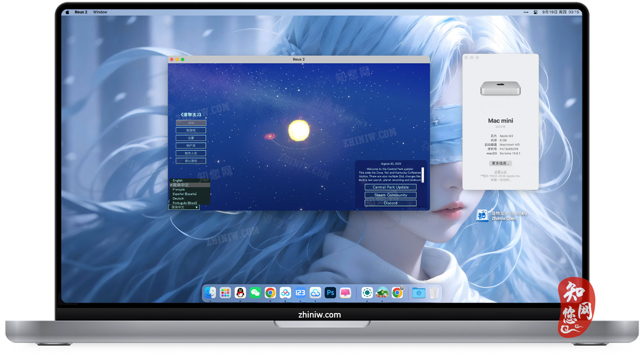The height and width of the screenshot is (359, 644).
Task: Choose Français from language list
Action: tap(190, 189)
